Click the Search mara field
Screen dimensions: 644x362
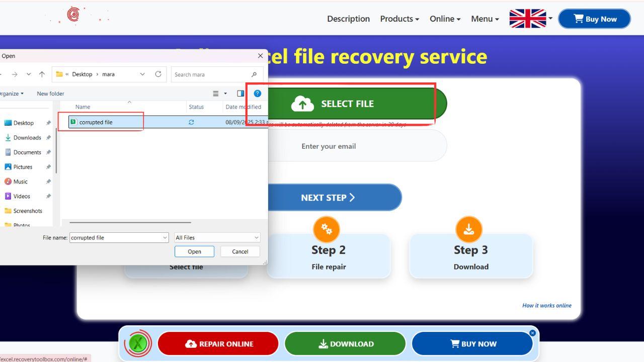(217, 74)
